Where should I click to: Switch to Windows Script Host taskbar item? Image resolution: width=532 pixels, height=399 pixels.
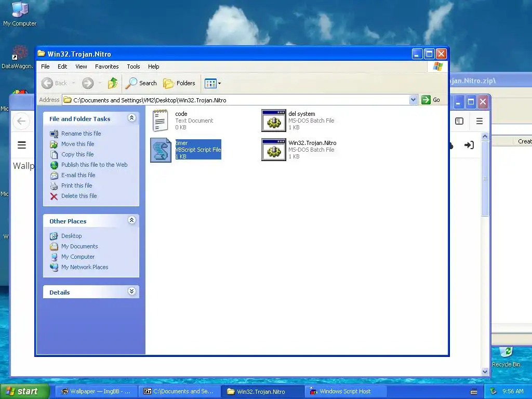[345, 391]
